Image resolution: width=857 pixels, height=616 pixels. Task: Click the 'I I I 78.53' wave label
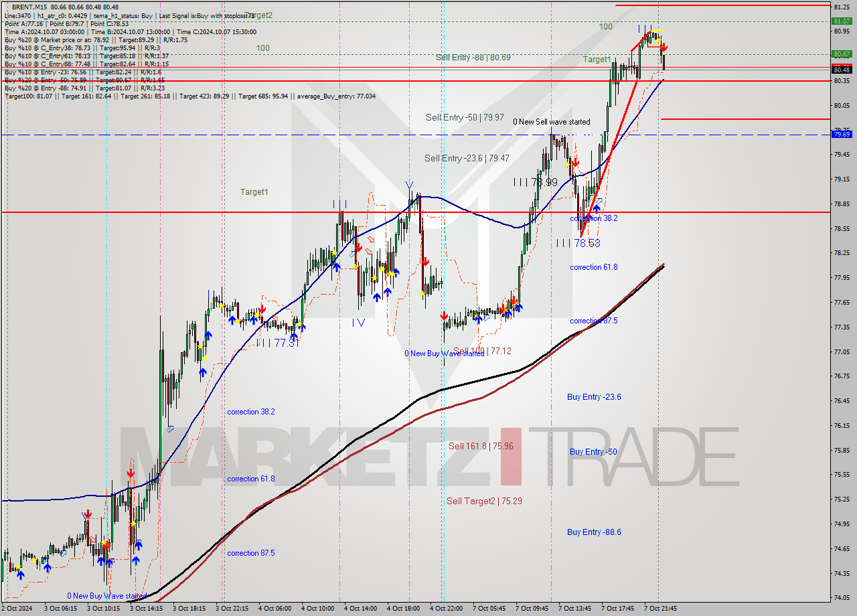click(578, 243)
